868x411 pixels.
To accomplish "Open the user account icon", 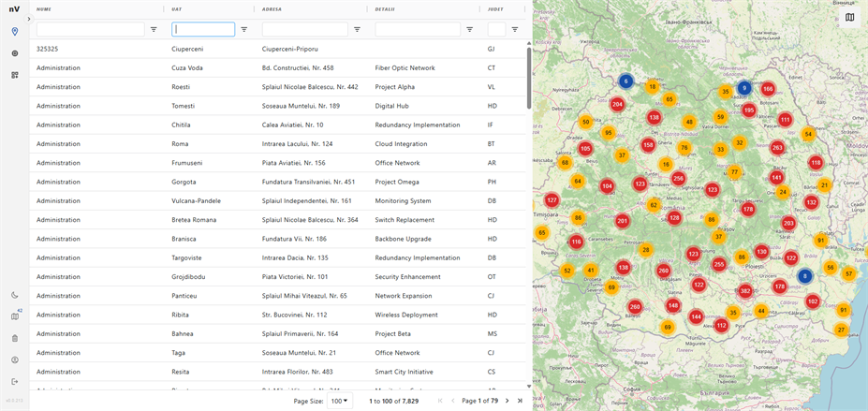I will (15, 360).
